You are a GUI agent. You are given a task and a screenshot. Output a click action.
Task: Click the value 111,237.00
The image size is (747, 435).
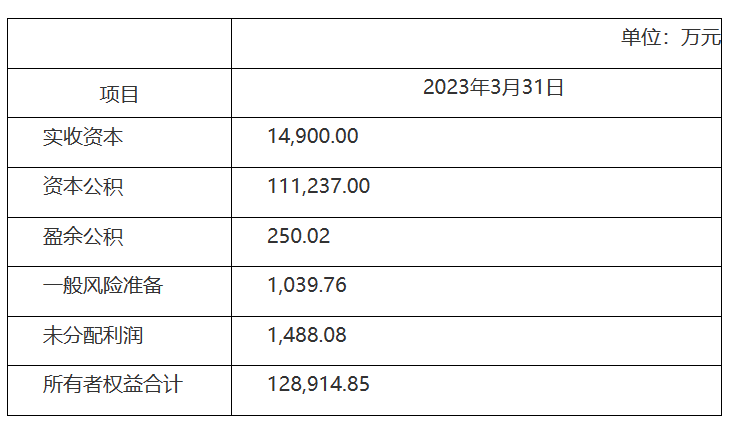318,186
